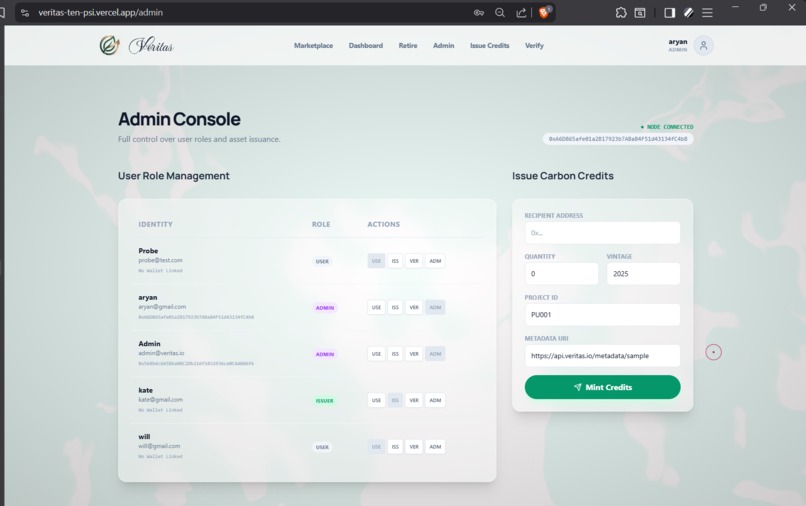Image resolution: width=806 pixels, height=506 pixels.
Task: Focus the Recipient Address input field
Action: [602, 233]
